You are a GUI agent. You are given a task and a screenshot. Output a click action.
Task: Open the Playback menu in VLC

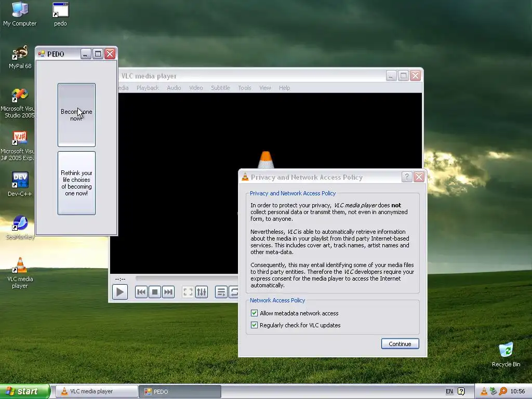tap(148, 88)
